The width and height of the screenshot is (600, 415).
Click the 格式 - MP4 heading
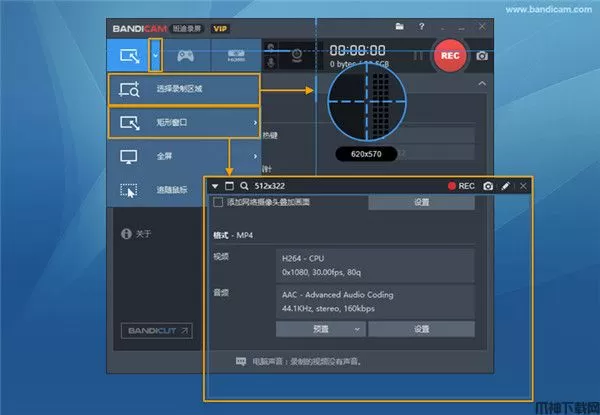pos(233,235)
